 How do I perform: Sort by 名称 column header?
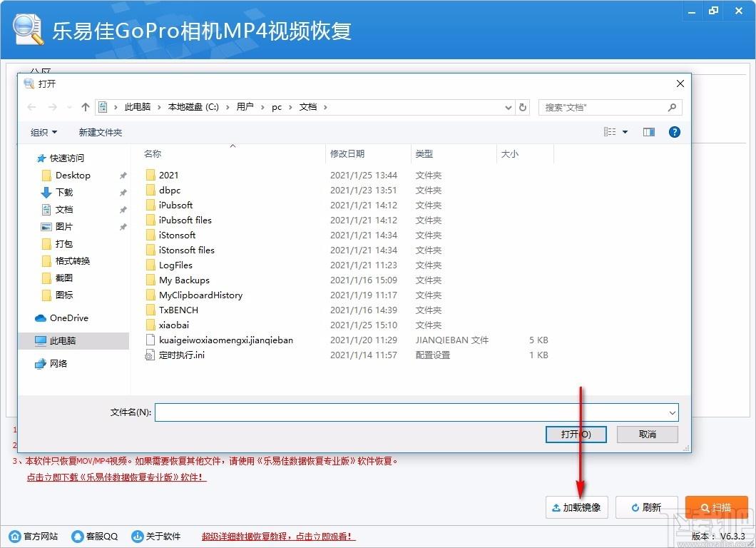(x=153, y=154)
